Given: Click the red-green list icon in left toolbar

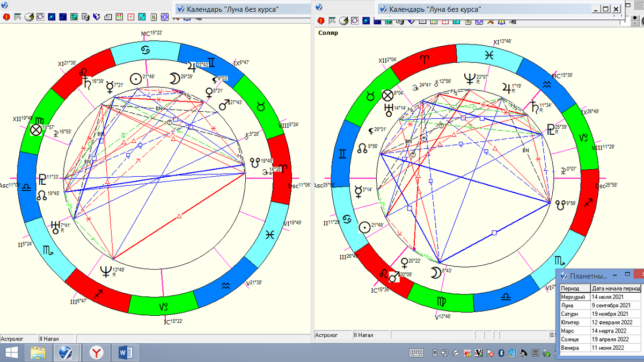Looking at the screenshot, I should point(119,17).
